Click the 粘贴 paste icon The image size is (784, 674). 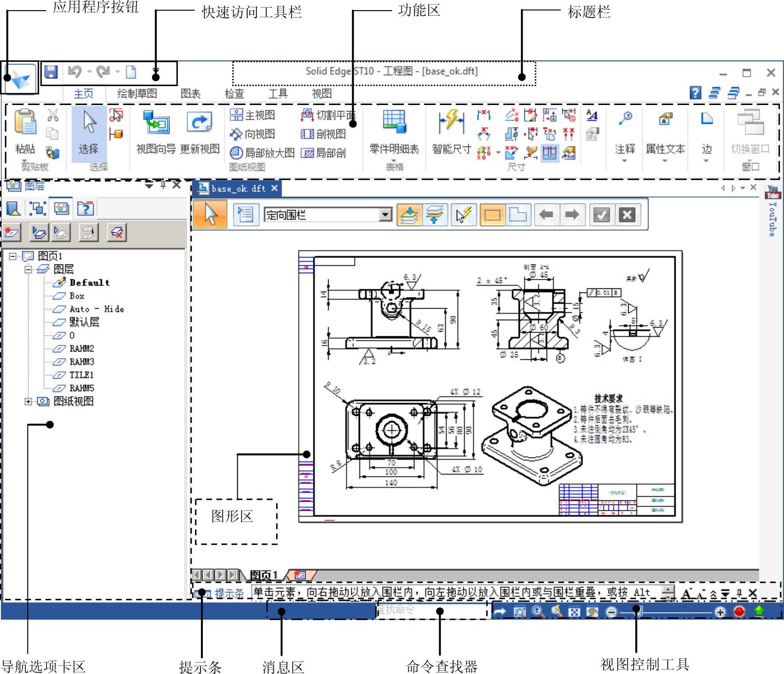tap(25, 122)
